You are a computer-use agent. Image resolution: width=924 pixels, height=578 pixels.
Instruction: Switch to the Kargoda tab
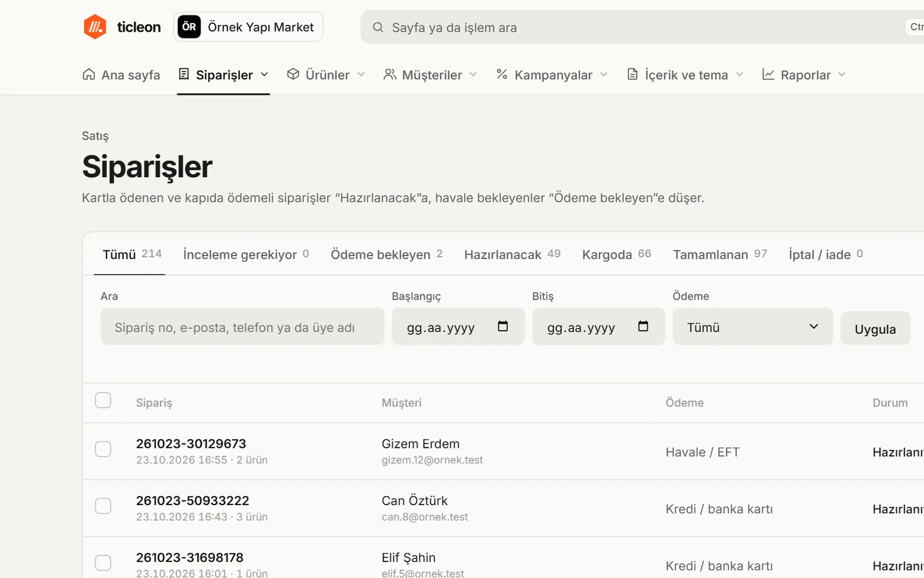[x=616, y=254]
